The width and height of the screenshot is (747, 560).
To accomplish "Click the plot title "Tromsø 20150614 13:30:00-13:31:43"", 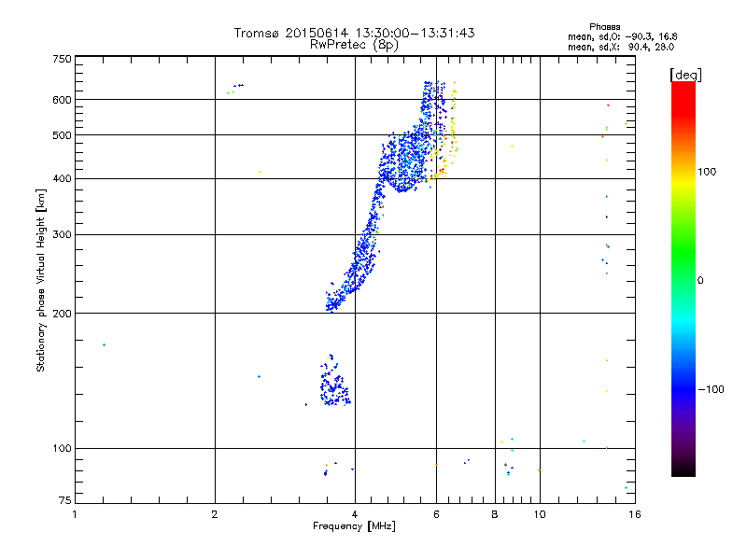I will point(354,33).
